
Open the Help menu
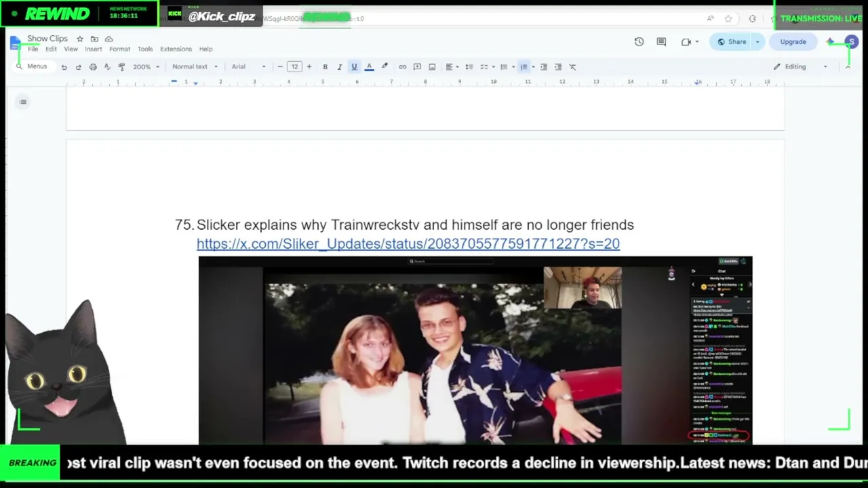pos(206,49)
